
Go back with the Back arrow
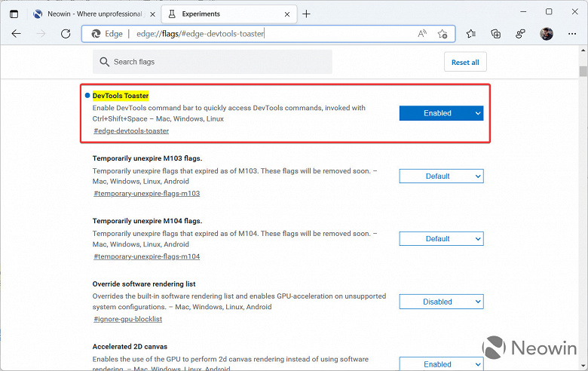click(16, 34)
